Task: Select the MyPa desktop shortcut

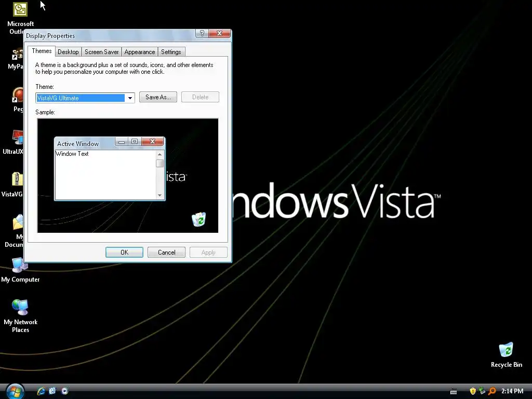Action: tap(16, 58)
